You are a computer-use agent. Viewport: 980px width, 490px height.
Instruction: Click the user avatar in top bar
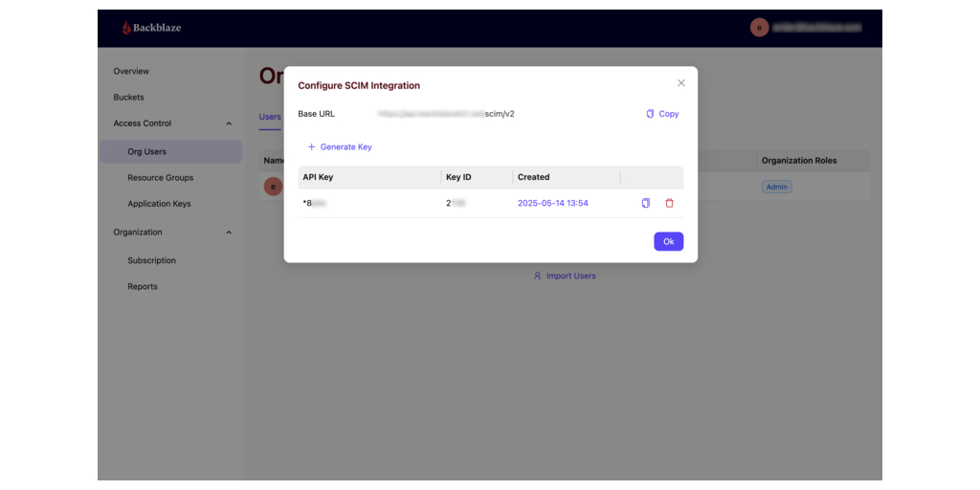(759, 28)
